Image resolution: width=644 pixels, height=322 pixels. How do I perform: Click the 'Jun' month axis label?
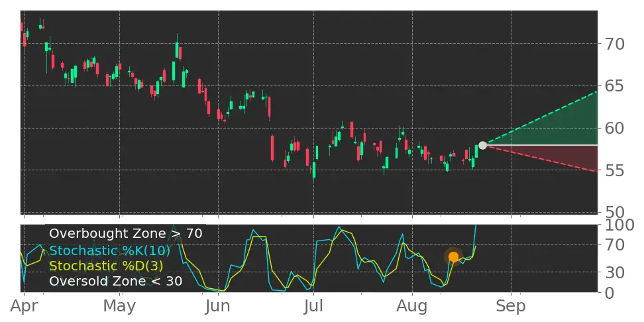(218, 306)
